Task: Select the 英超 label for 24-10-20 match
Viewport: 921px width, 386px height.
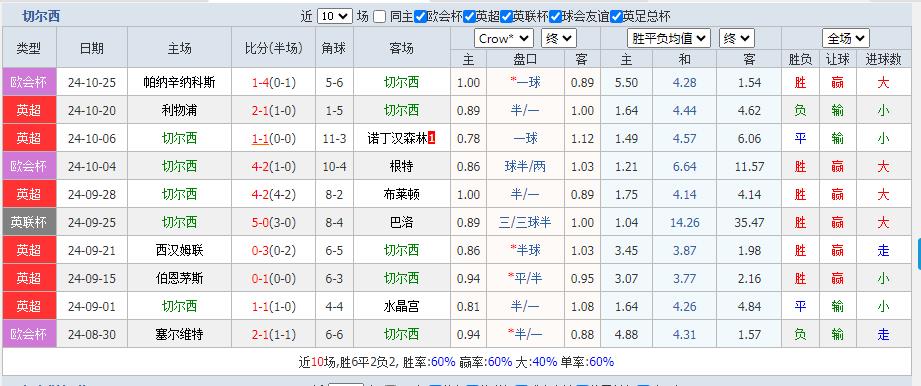Action: [x=29, y=110]
